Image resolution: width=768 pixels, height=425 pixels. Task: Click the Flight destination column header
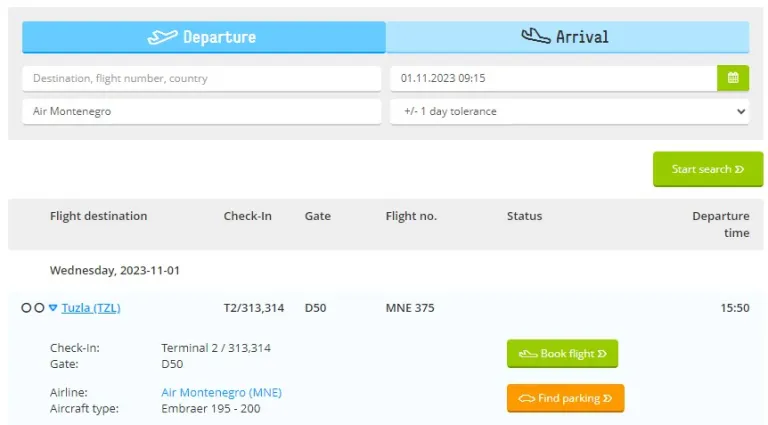(98, 216)
